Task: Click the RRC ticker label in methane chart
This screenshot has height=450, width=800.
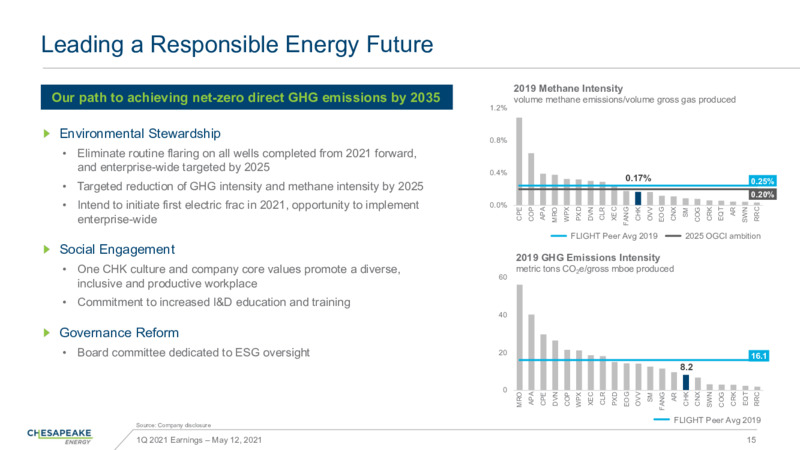Action: point(757,214)
